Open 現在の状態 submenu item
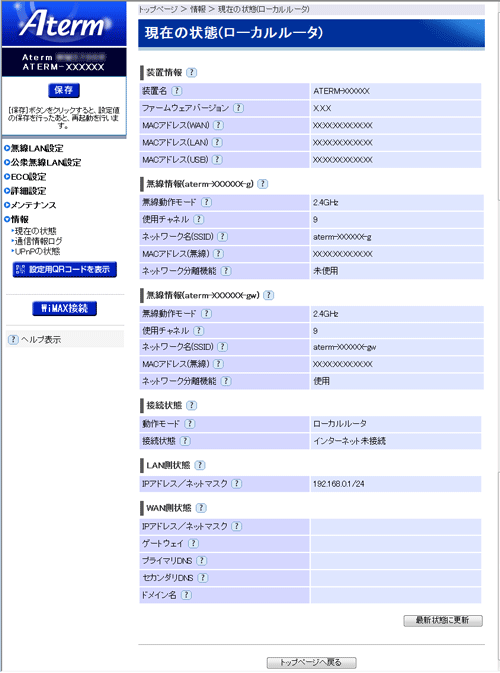Viewport: 500px width, 673px height. click(x=35, y=231)
